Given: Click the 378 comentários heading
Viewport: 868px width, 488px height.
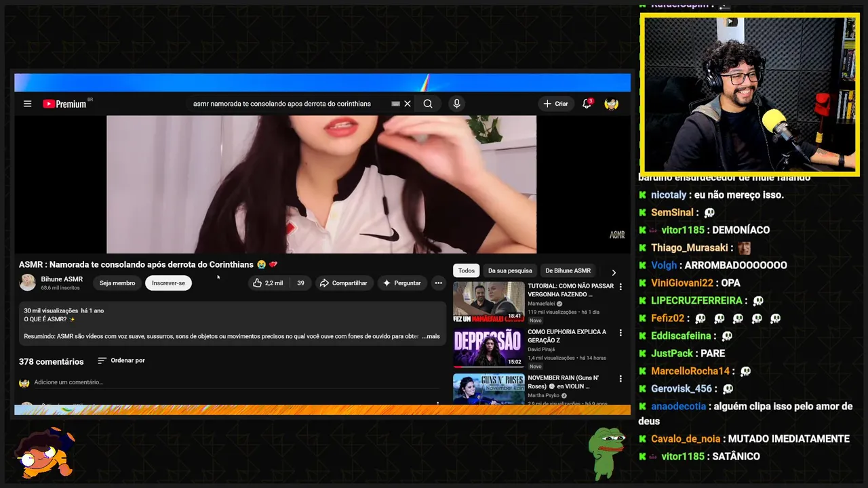Looking at the screenshot, I should click(52, 362).
